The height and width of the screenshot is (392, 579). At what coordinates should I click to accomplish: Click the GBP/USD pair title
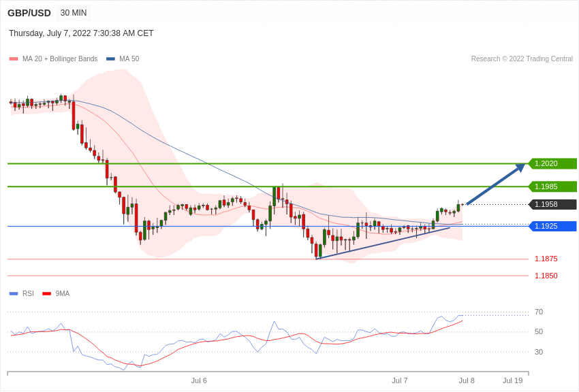coord(29,14)
